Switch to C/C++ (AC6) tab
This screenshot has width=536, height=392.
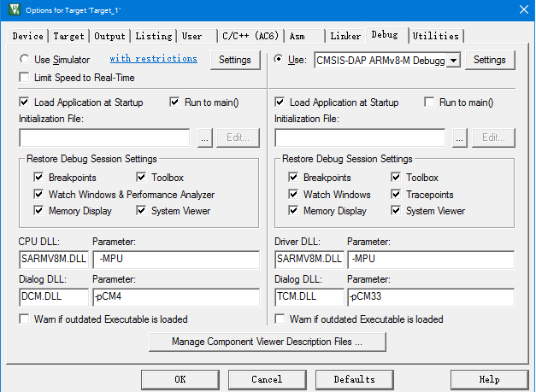pyautogui.click(x=250, y=36)
